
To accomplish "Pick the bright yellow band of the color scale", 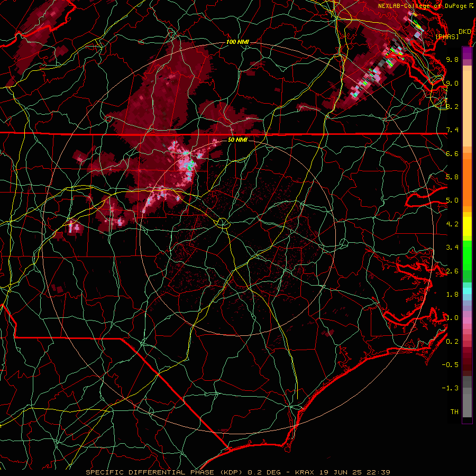I will point(467,226).
